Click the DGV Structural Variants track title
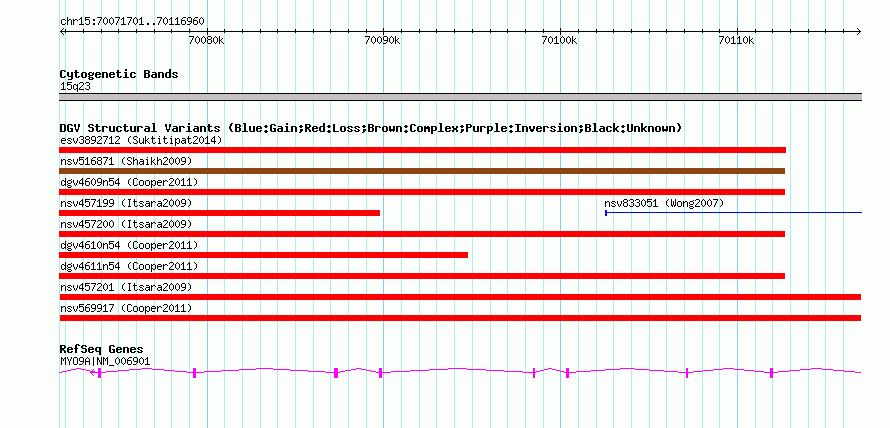Viewport: 890px width, 428px height. pyautogui.click(x=371, y=128)
